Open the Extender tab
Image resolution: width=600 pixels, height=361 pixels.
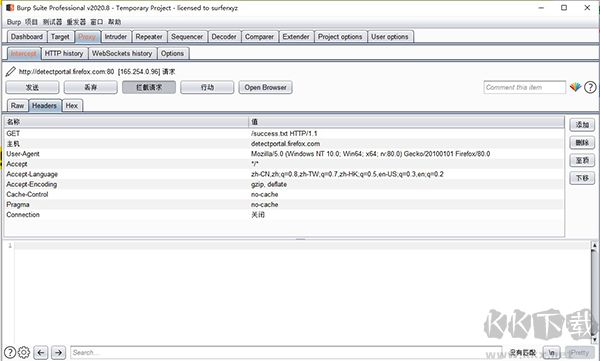tap(296, 37)
